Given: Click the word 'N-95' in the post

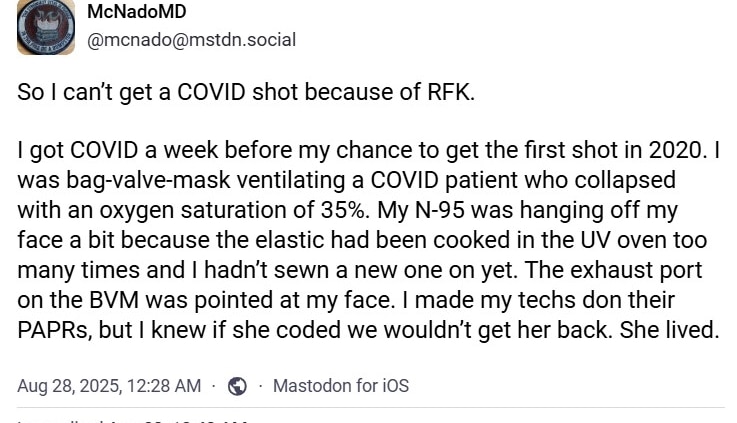Looking at the screenshot, I should pos(440,210).
